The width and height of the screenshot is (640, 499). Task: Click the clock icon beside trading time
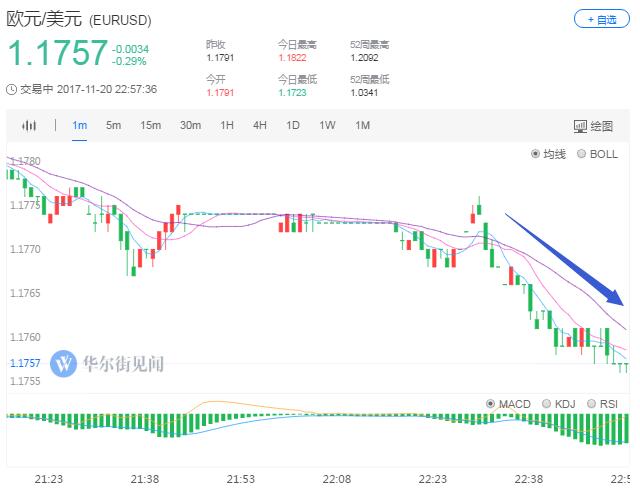pyautogui.click(x=11, y=89)
